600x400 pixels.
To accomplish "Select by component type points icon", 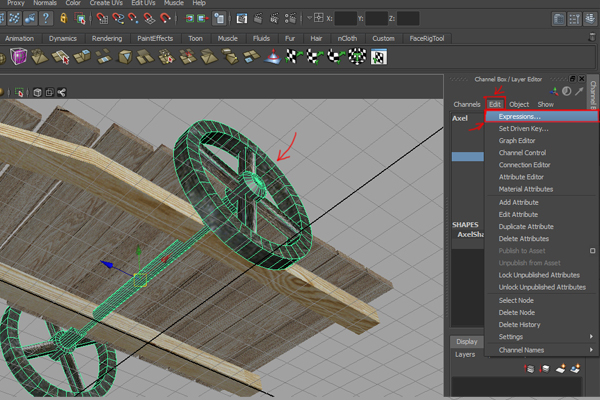I will (x=14, y=18).
